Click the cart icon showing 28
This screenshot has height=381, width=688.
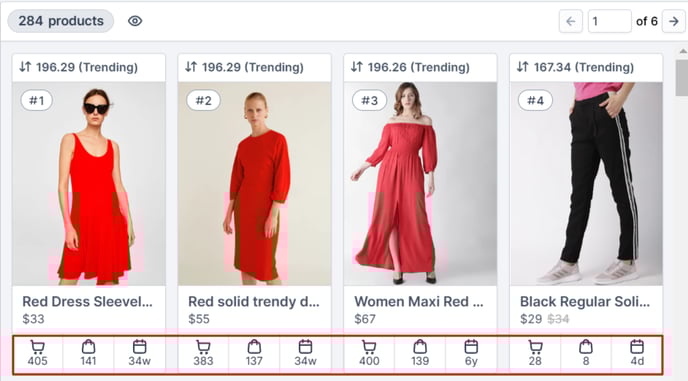535,347
